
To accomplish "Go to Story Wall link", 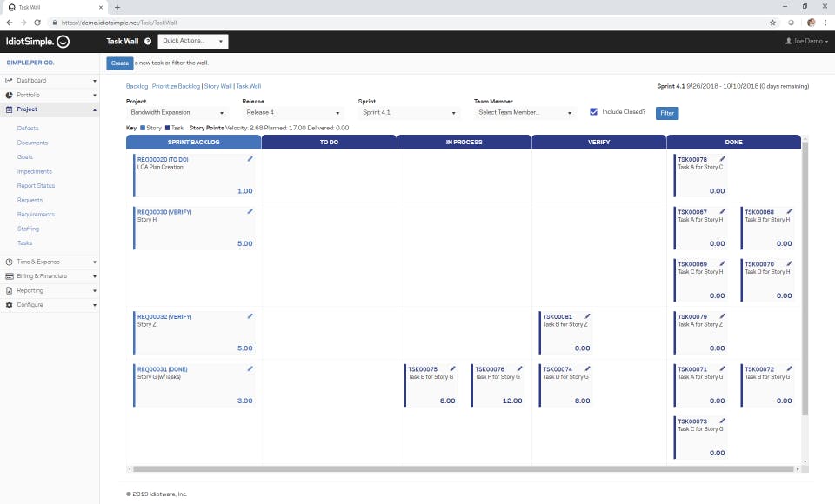I will (x=217, y=86).
